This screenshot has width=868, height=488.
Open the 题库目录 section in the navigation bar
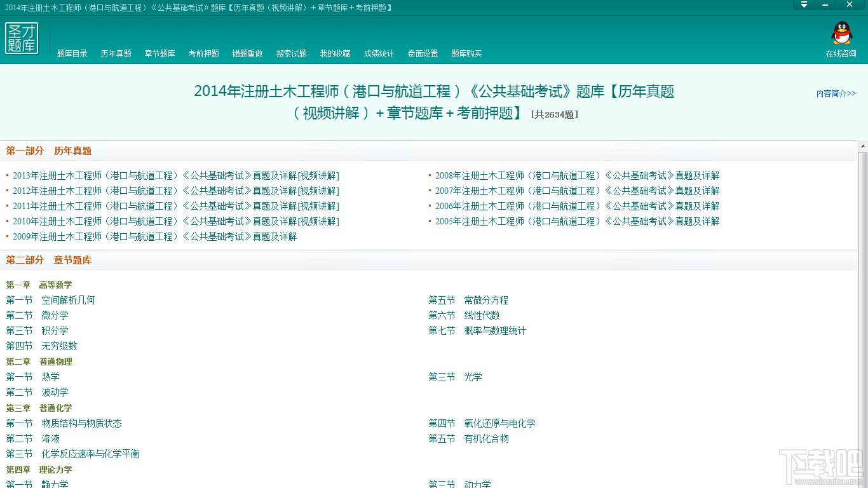(71, 53)
